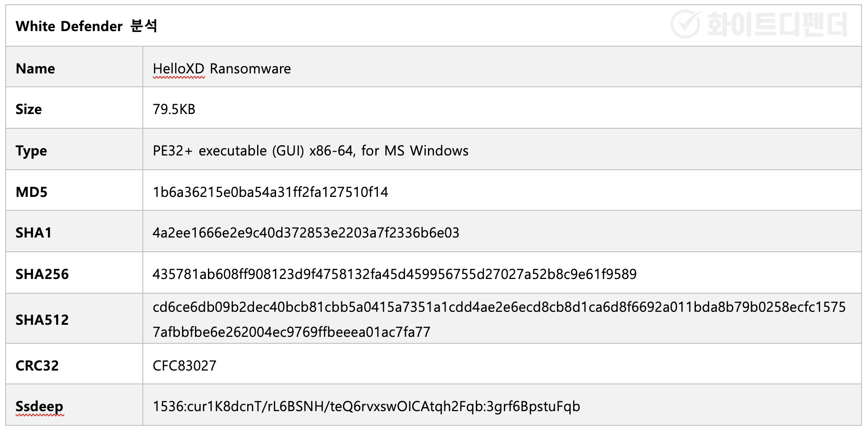This screenshot has width=868, height=431.
Task: Select the White Defender 분석 heading
Action: tap(86, 26)
